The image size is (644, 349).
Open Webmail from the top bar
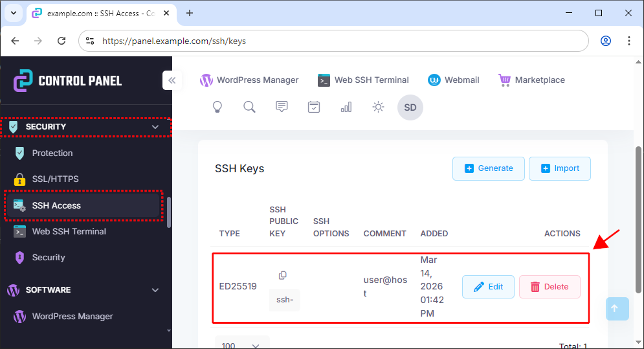click(454, 80)
